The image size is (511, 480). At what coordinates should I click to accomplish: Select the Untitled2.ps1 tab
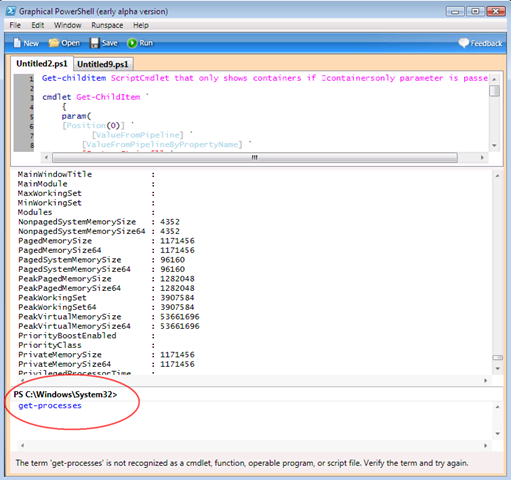point(42,63)
